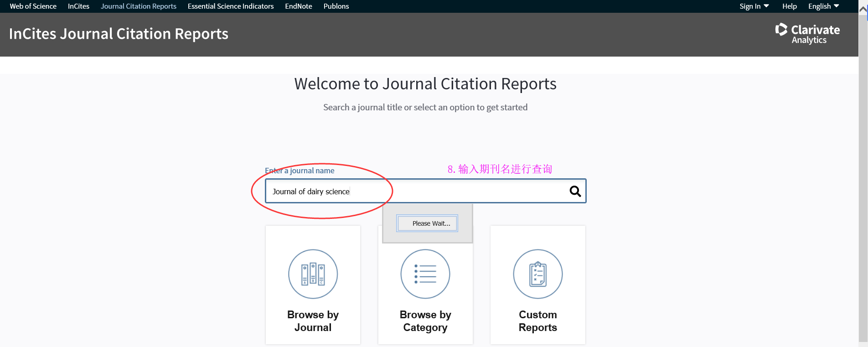Open Essential Science Indicators
This screenshot has width=868, height=347.
tap(231, 6)
